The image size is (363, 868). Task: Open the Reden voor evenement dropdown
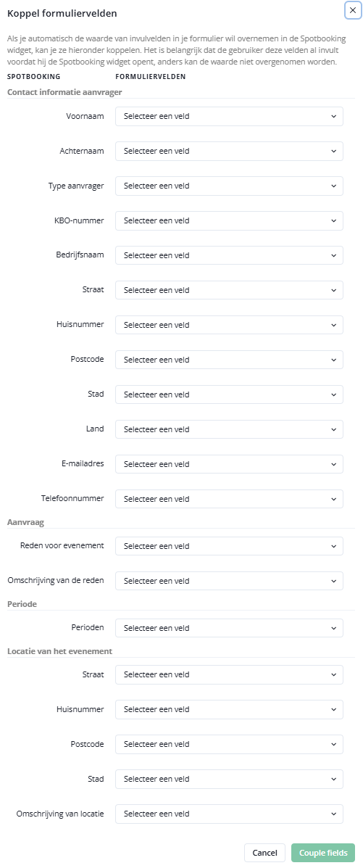coord(229,546)
